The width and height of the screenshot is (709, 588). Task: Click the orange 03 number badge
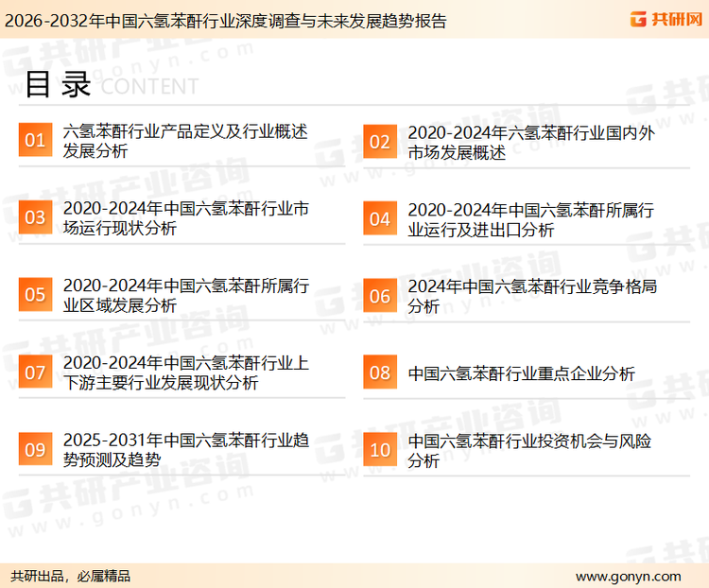(x=35, y=217)
